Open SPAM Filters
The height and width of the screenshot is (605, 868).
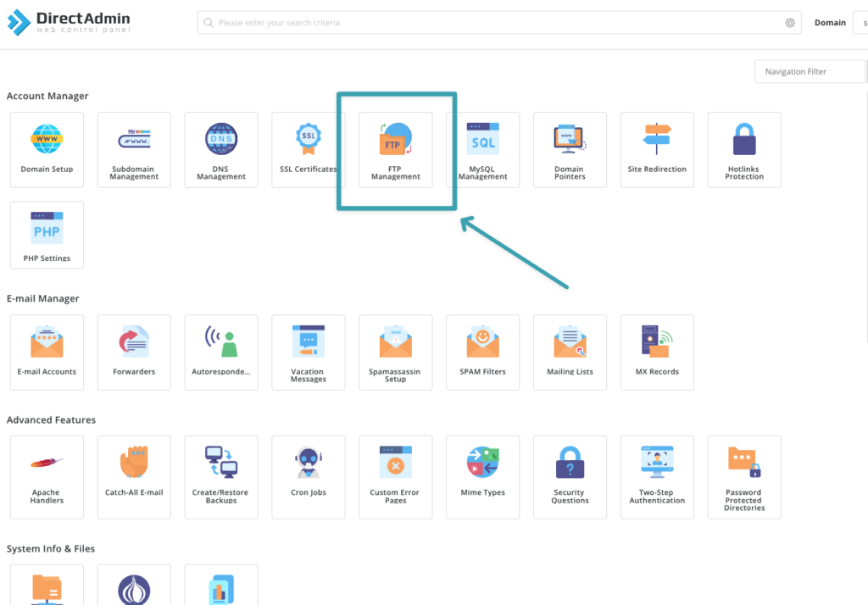coord(482,352)
